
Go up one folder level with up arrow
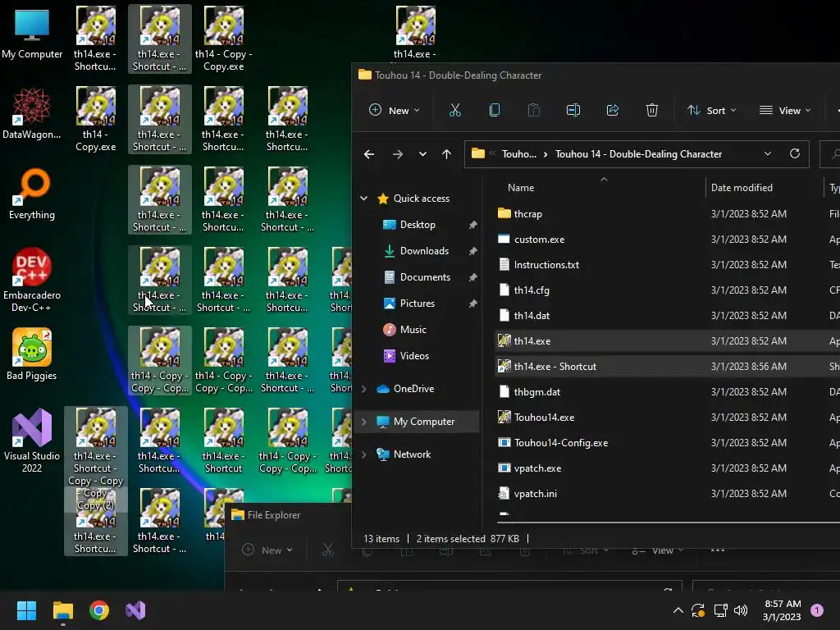tap(446, 154)
